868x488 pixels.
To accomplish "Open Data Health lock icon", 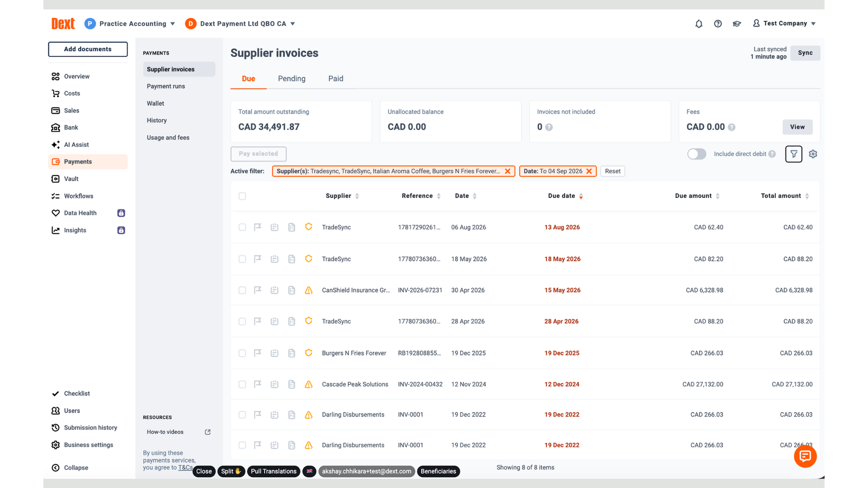I will [121, 213].
